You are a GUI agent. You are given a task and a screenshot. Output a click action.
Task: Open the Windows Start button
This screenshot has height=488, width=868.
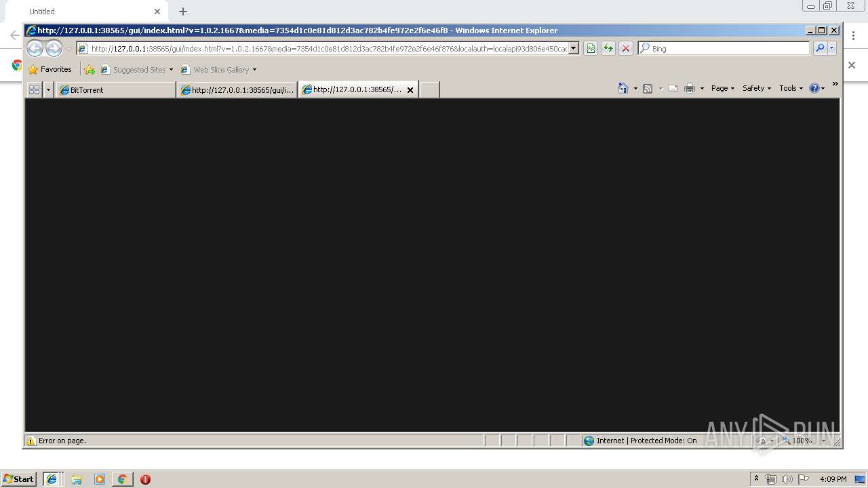click(x=19, y=479)
